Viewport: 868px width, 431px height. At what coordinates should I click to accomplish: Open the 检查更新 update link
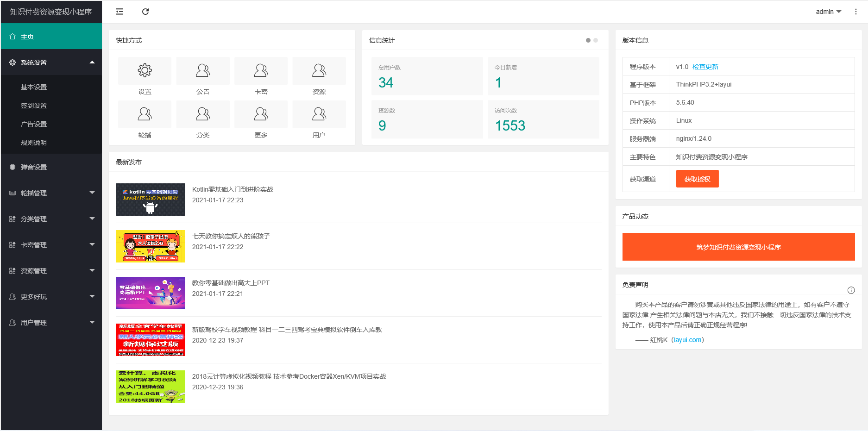(x=705, y=66)
